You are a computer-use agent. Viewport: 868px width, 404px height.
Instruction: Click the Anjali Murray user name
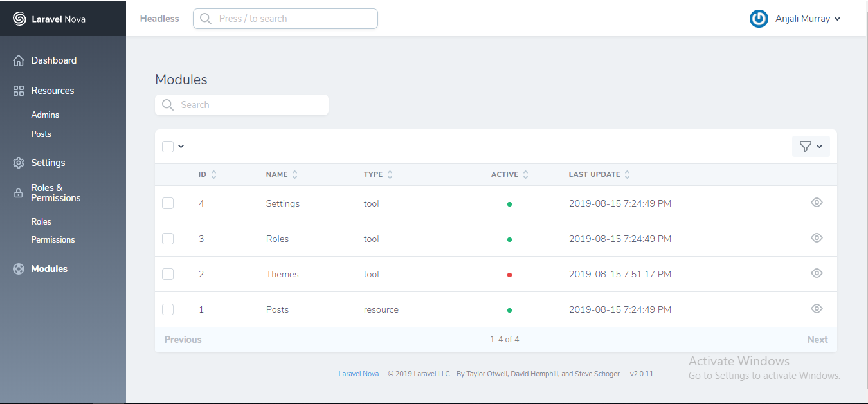802,19
